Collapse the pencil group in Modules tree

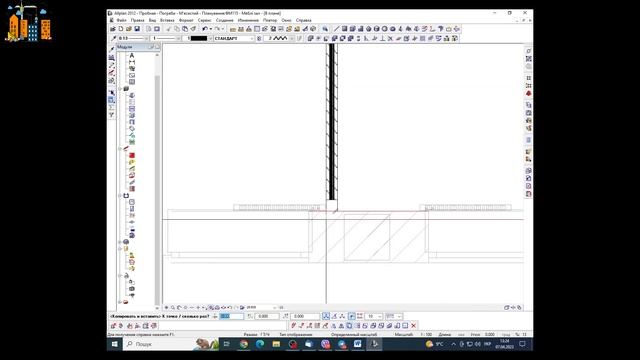point(120,149)
